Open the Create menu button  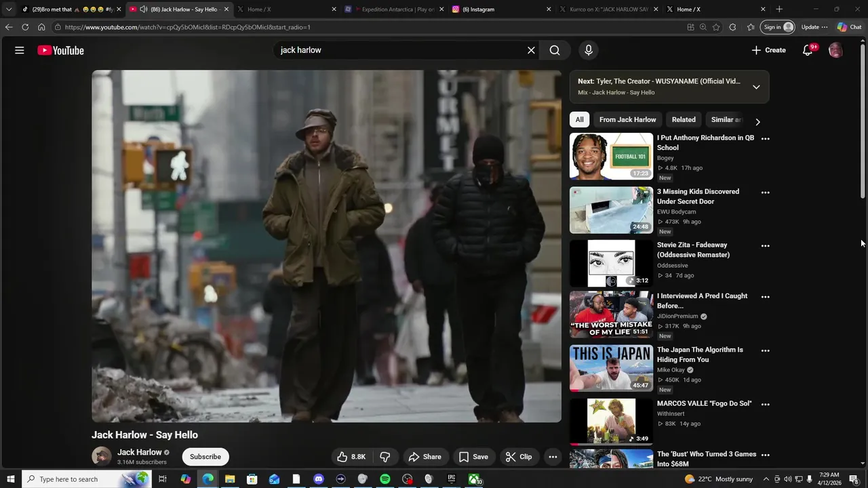pos(769,50)
